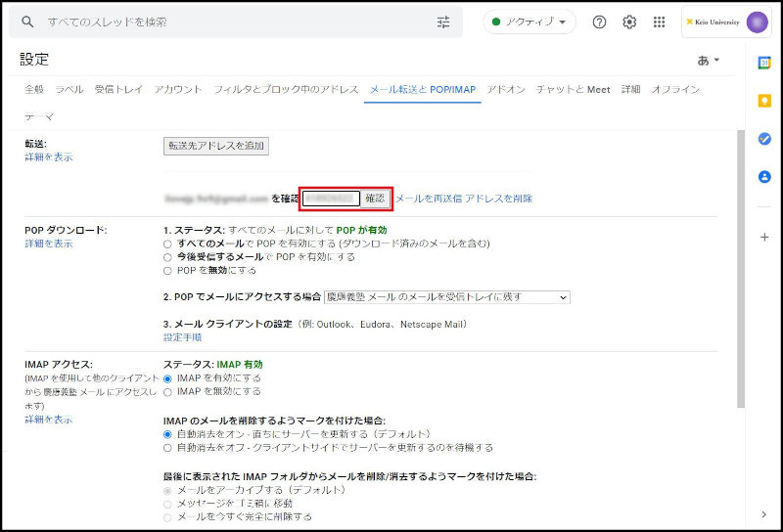Screen dimensions: 783x532
Task: Switch to the アカウント settings tab
Action: 178,89
